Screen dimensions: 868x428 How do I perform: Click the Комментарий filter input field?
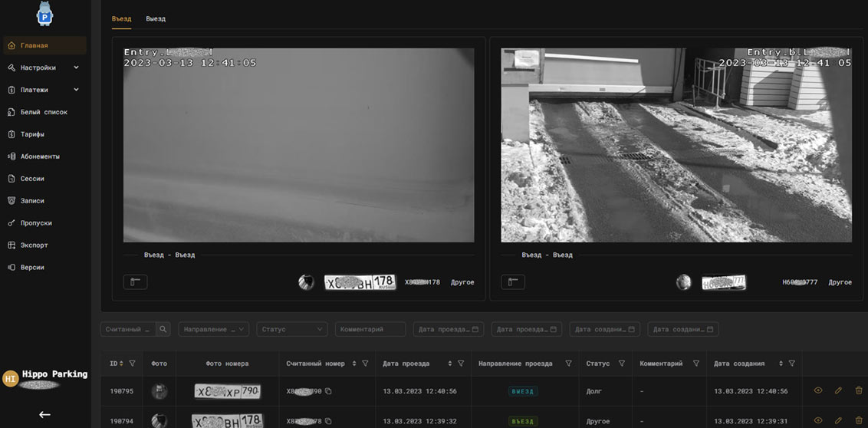(x=370, y=329)
